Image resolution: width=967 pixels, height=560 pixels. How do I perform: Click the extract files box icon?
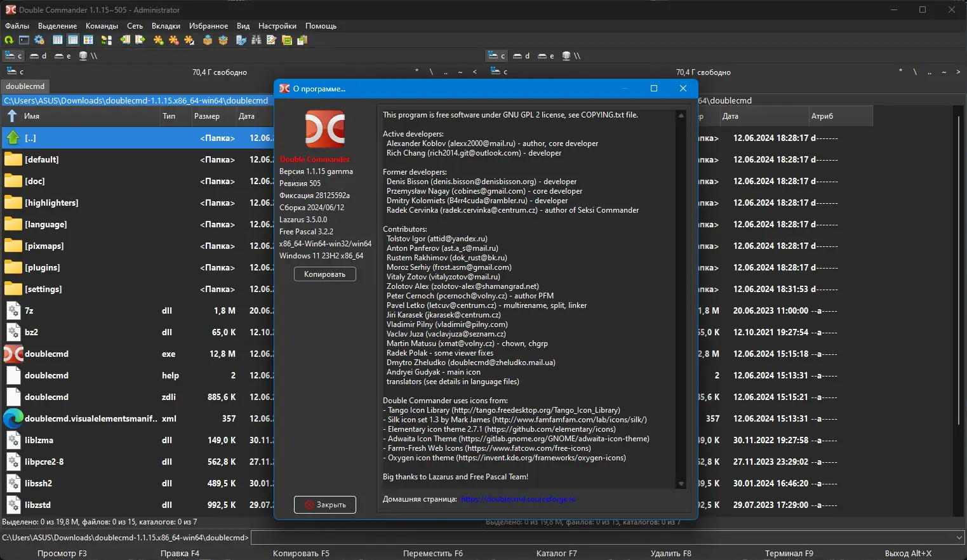coord(223,40)
